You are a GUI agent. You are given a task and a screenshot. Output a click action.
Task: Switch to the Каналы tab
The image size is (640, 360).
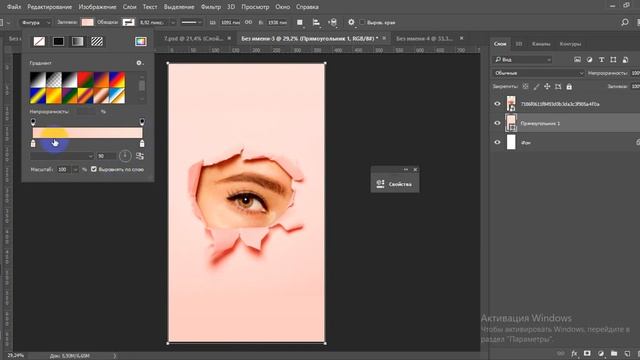click(x=541, y=44)
